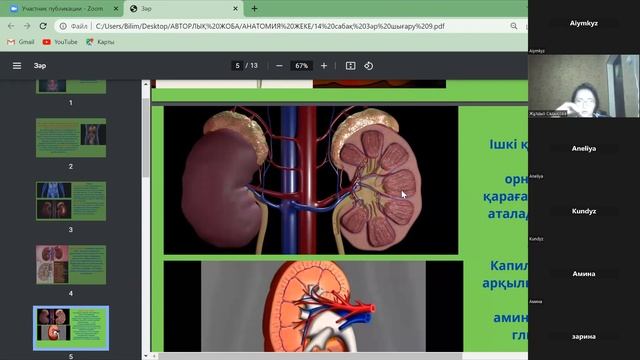
Task: Click the zoom in plus button
Action: tap(324, 66)
